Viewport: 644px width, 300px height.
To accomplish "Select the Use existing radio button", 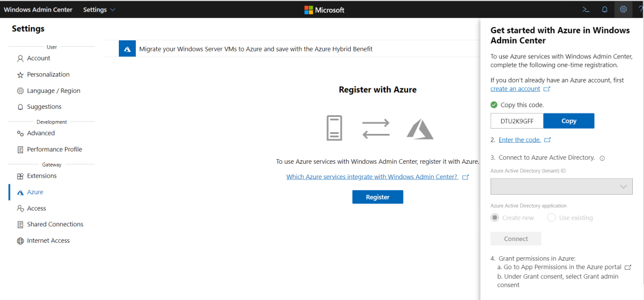I will coord(551,218).
